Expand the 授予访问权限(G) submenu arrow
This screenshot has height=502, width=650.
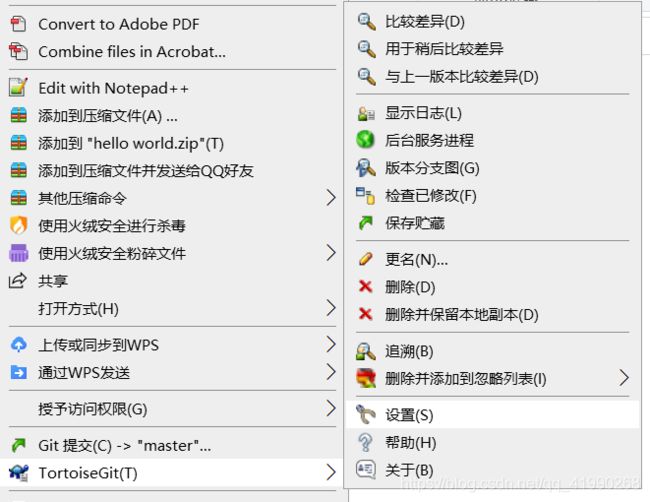pos(330,408)
